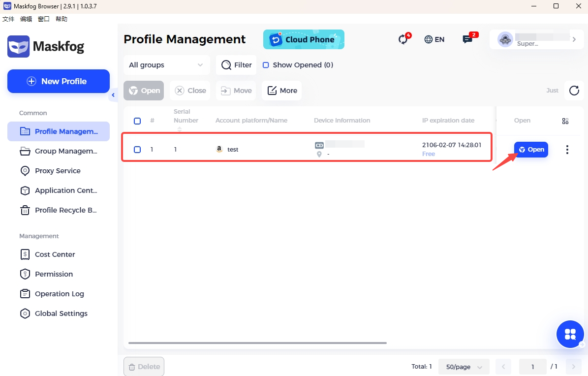
Task: Click the device card icon in the test row
Action: [319, 145]
